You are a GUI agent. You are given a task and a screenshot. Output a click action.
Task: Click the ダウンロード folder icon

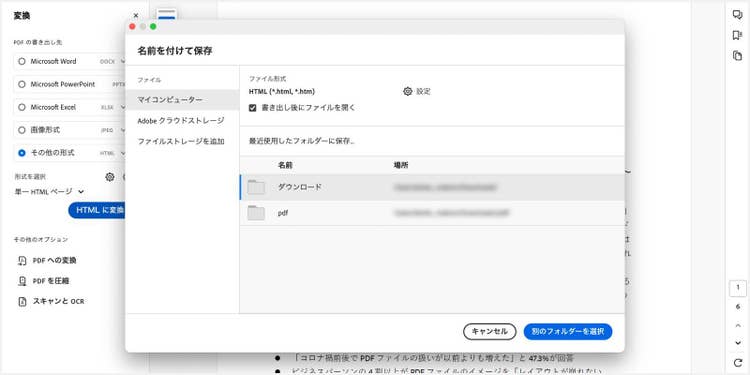coord(256,187)
